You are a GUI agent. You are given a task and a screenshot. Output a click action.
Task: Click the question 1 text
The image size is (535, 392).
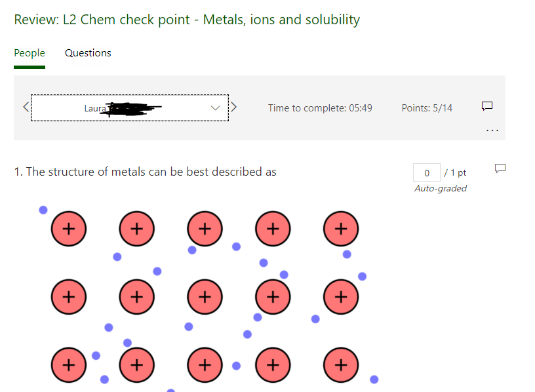point(145,172)
